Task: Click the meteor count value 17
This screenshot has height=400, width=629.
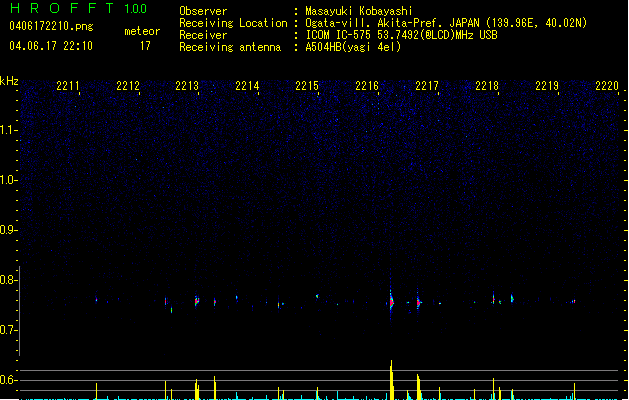Action: click(x=145, y=46)
